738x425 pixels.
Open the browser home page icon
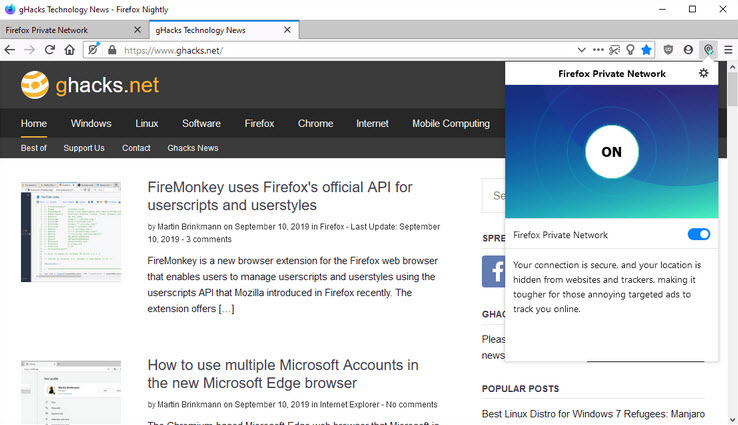(x=70, y=50)
